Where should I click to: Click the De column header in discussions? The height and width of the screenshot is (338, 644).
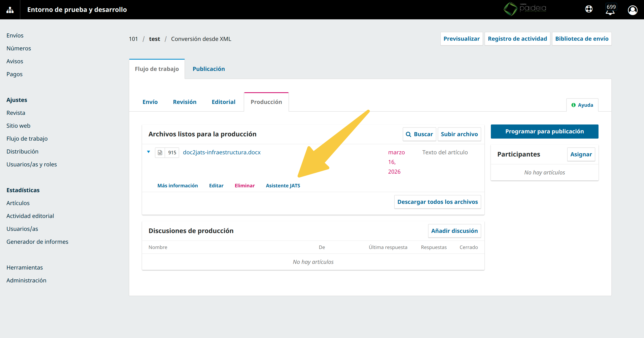pos(322,247)
